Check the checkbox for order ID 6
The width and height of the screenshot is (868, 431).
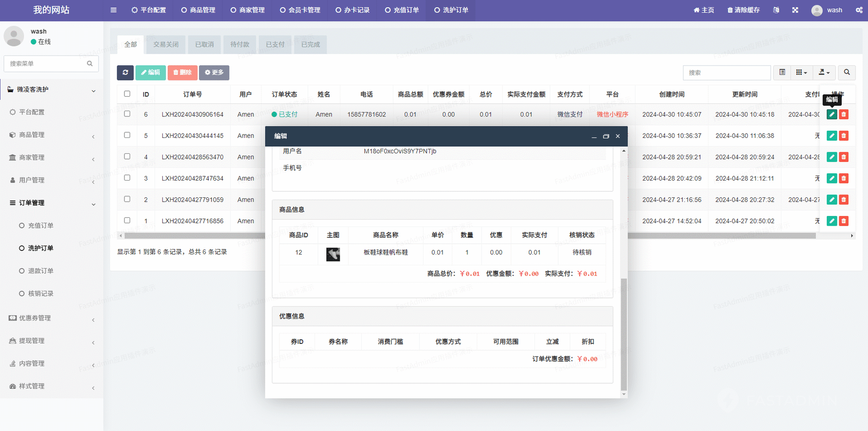tap(127, 114)
